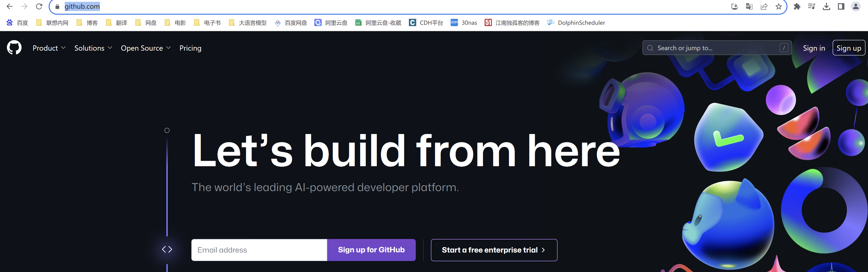868x272 pixels.
Task: Go back with the browser back arrow
Action: [9, 6]
